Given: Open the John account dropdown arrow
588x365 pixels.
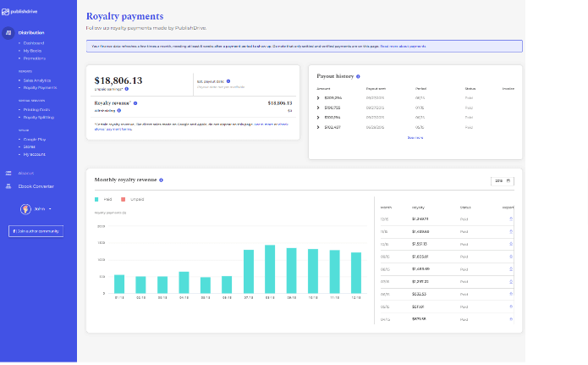Looking at the screenshot, I should [50, 208].
